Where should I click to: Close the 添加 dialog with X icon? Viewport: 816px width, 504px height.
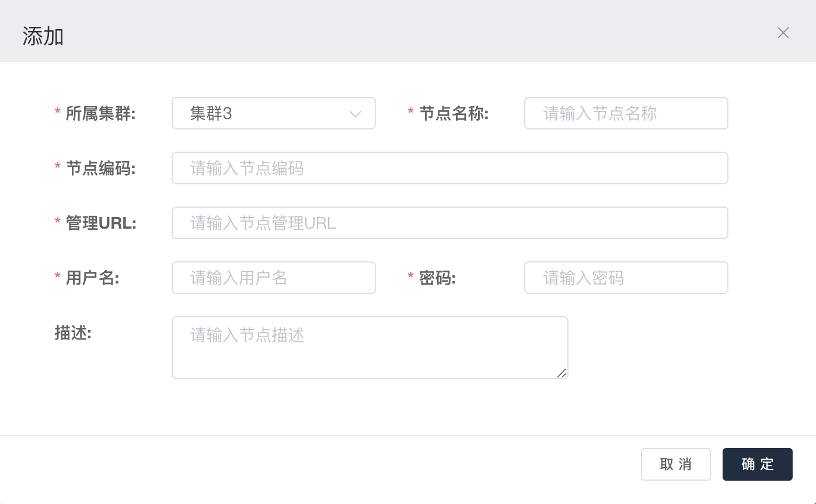tap(783, 33)
